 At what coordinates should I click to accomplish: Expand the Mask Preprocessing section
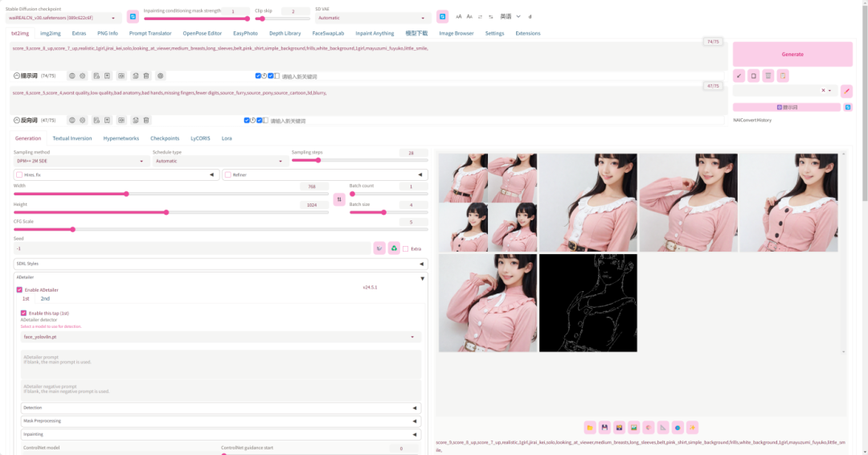click(220, 421)
